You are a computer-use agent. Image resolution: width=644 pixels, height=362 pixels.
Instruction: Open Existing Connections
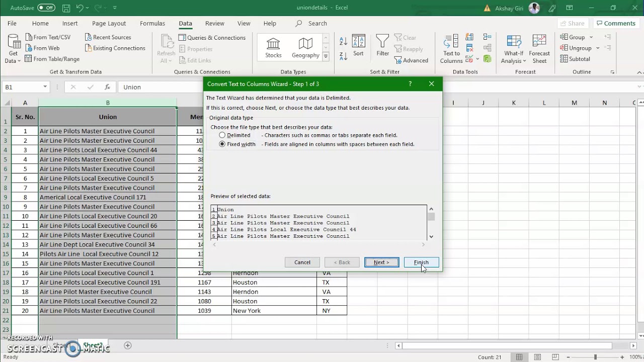(x=115, y=48)
